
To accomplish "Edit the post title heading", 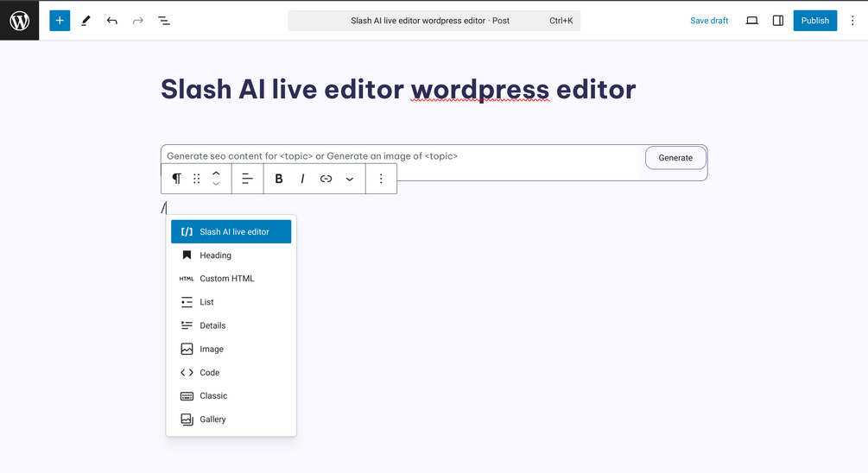I will 398,89.
